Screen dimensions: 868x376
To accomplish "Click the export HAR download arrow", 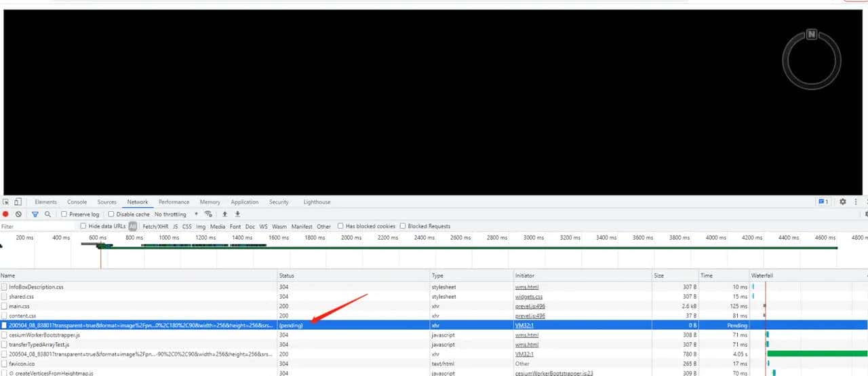I will click(237, 214).
